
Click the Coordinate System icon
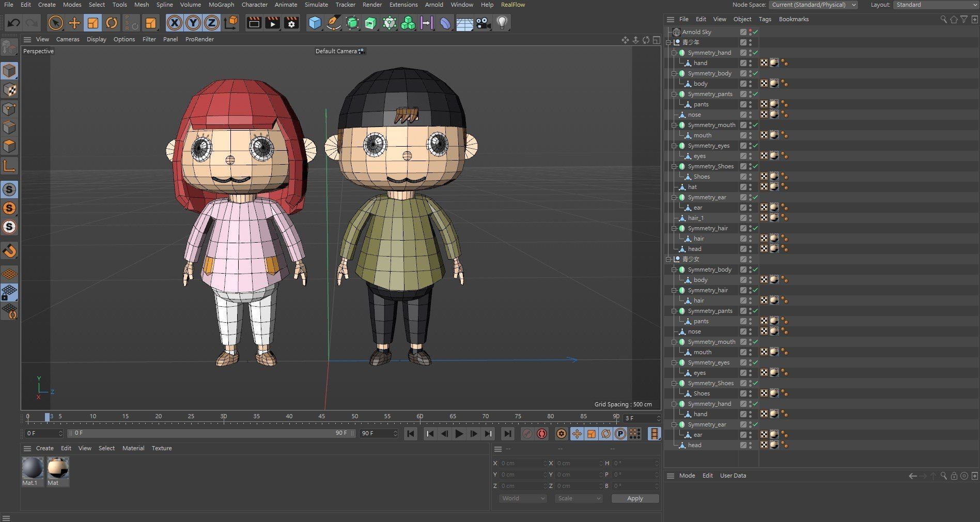231,23
